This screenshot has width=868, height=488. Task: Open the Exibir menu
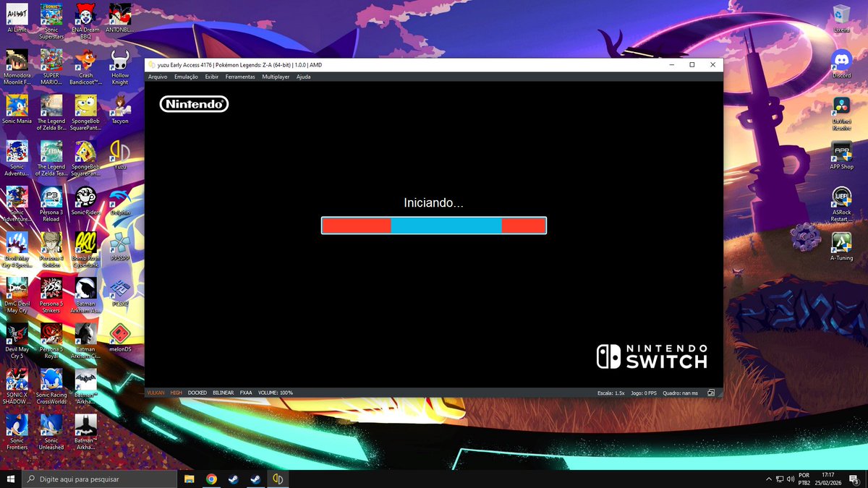point(212,77)
